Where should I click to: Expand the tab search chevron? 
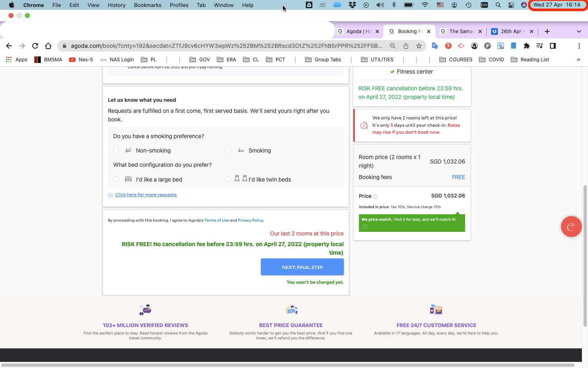(x=579, y=31)
